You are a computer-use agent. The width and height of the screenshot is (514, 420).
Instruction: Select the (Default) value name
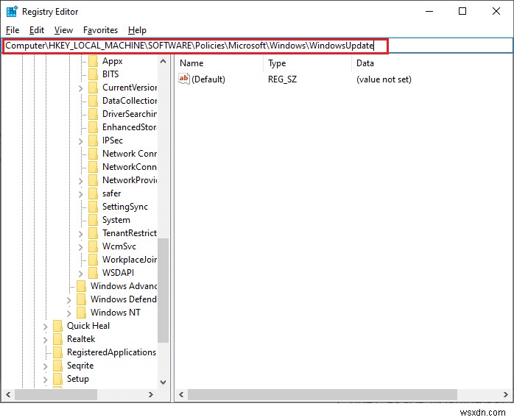pyautogui.click(x=208, y=79)
